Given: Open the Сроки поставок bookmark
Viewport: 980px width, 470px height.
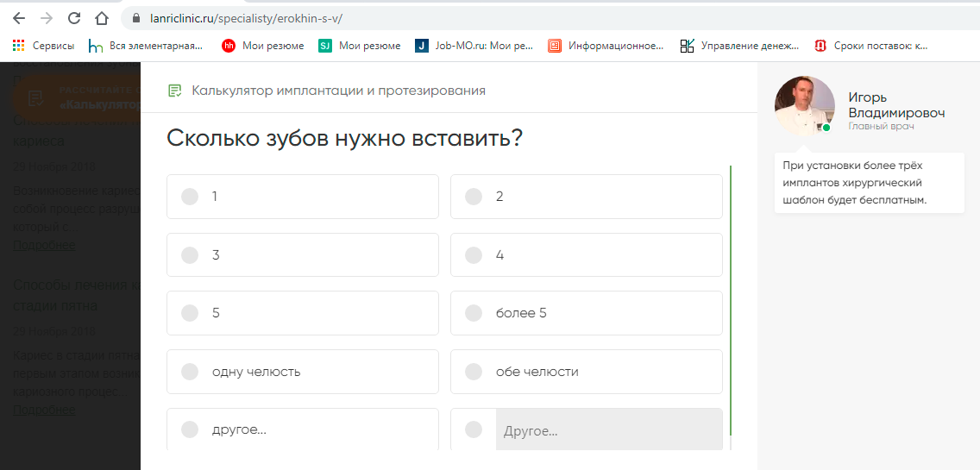Looking at the screenshot, I should [x=871, y=46].
